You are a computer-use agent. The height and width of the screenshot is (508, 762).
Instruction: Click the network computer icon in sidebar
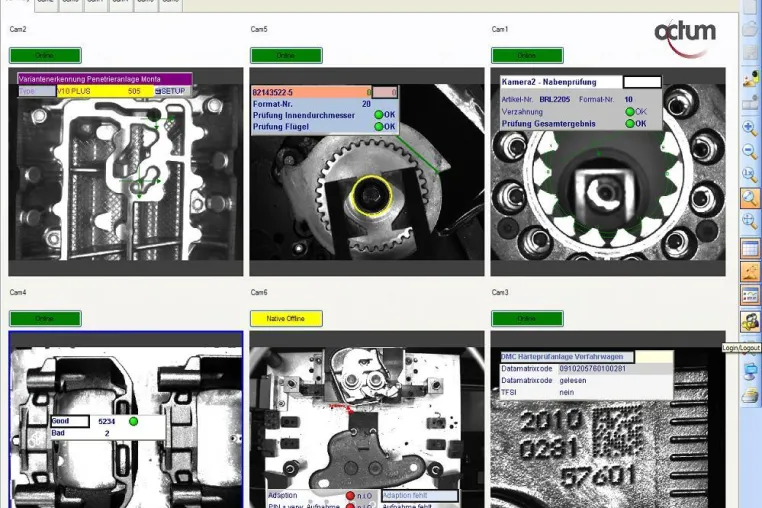(750, 372)
